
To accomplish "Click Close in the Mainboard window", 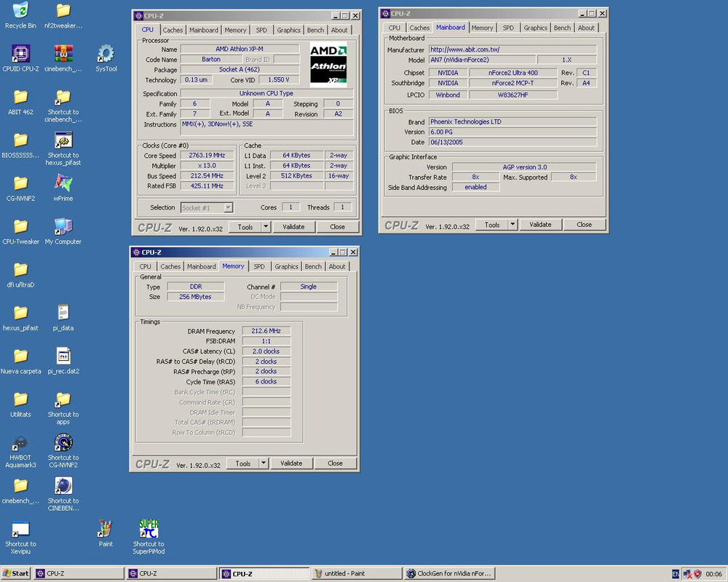I will (584, 225).
